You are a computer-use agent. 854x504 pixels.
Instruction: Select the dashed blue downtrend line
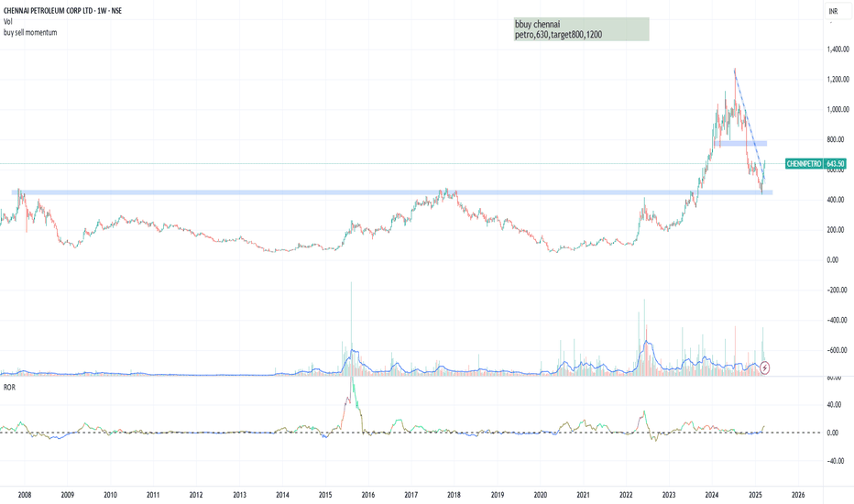tap(749, 123)
